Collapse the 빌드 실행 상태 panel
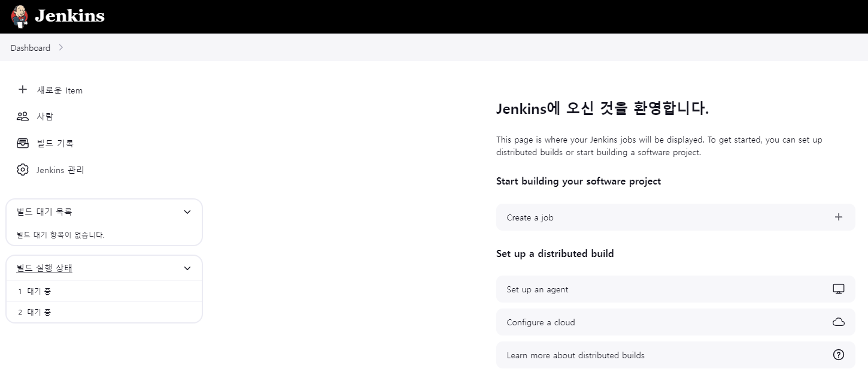The width and height of the screenshot is (868, 387). [x=187, y=268]
